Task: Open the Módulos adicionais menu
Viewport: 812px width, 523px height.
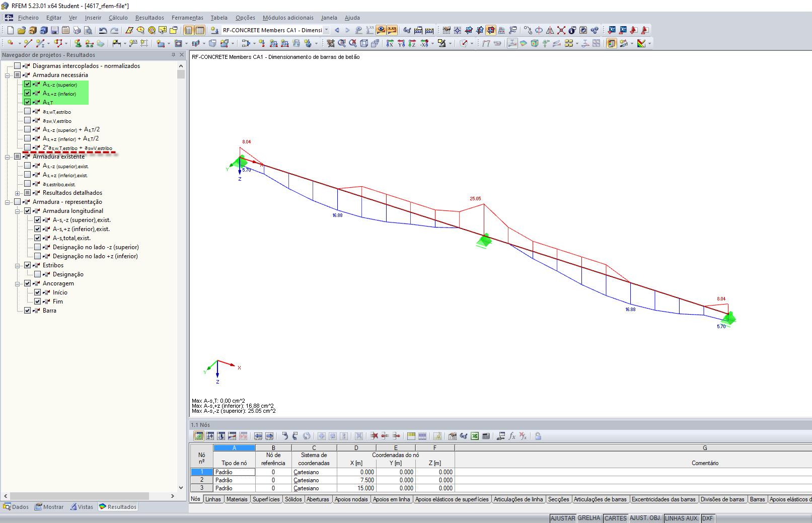Action: 288,18
